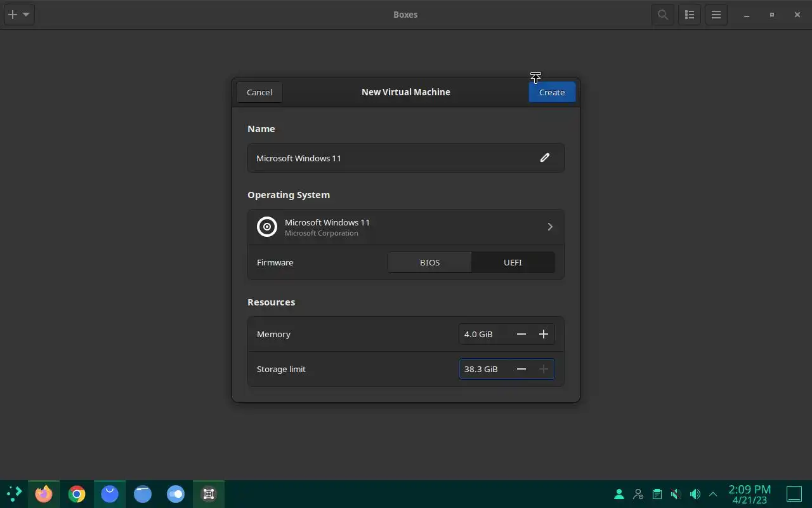The height and width of the screenshot is (508, 812).
Task: Open the dropdown arrow next to the plus
Action: click(x=26, y=14)
